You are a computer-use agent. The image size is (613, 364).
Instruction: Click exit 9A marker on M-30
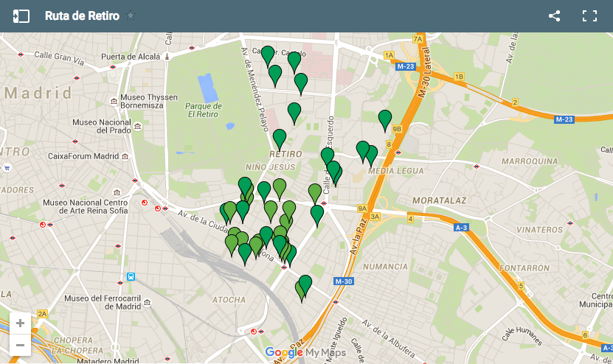click(362, 209)
